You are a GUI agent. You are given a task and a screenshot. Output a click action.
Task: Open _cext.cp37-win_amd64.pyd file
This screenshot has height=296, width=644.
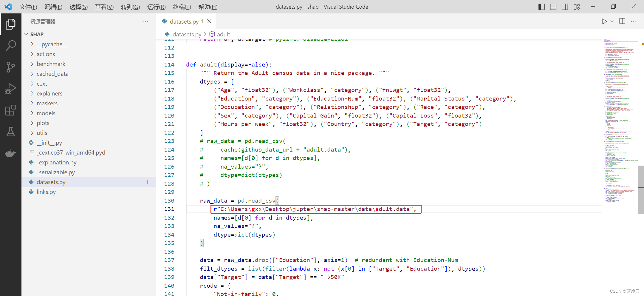(89, 152)
